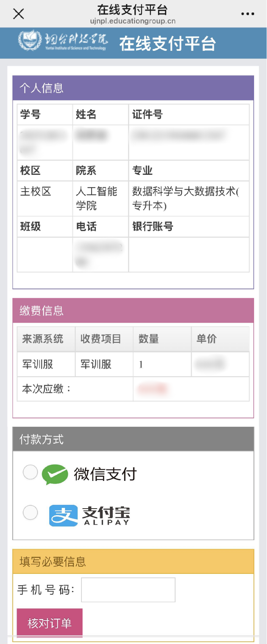Click the 在线支付平台 banner title
267x644 pixels.
(x=167, y=44)
